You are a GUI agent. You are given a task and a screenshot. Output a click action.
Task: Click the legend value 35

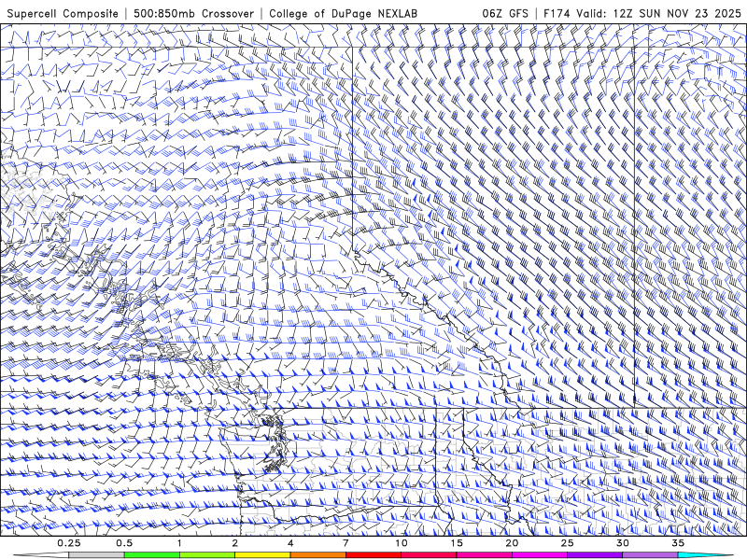coord(678,543)
